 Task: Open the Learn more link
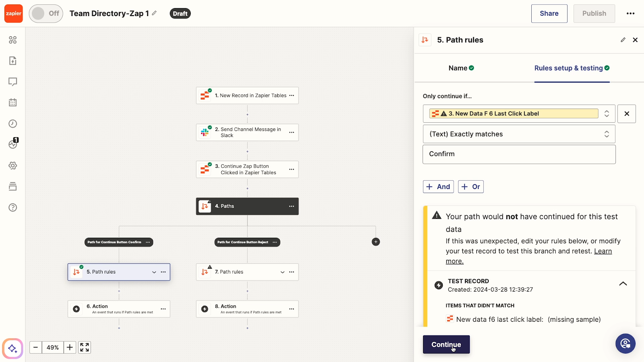coord(603,251)
